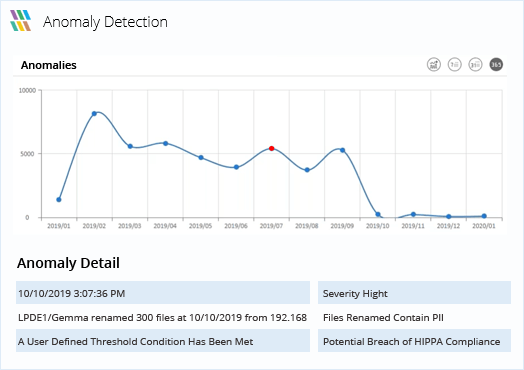Image resolution: width=524 pixels, height=370 pixels.
Task: Click the 'LPDE1/Gemma renamed 300 files' row
Action: pos(163,317)
